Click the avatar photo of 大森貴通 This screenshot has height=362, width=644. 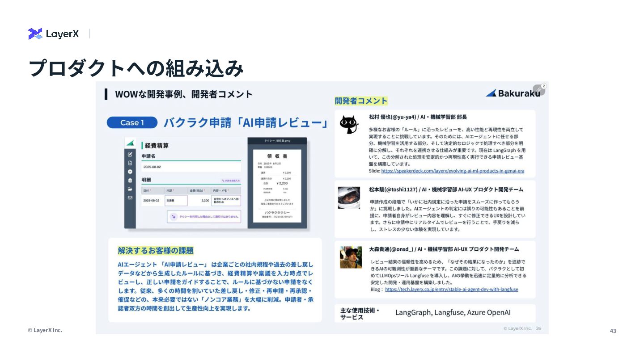pyautogui.click(x=351, y=257)
